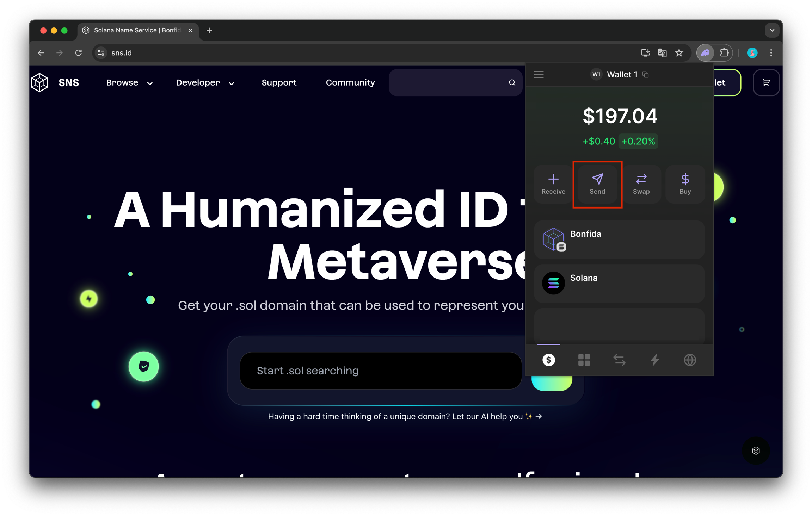
Task: Switch to wallet collectibles grid tab
Action: click(x=584, y=360)
